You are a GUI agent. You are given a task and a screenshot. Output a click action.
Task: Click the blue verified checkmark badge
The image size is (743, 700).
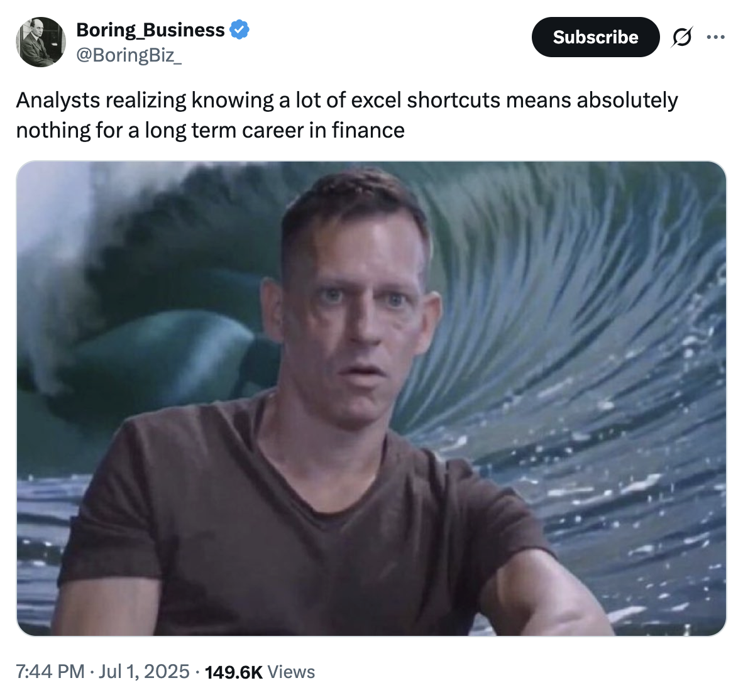click(x=239, y=30)
